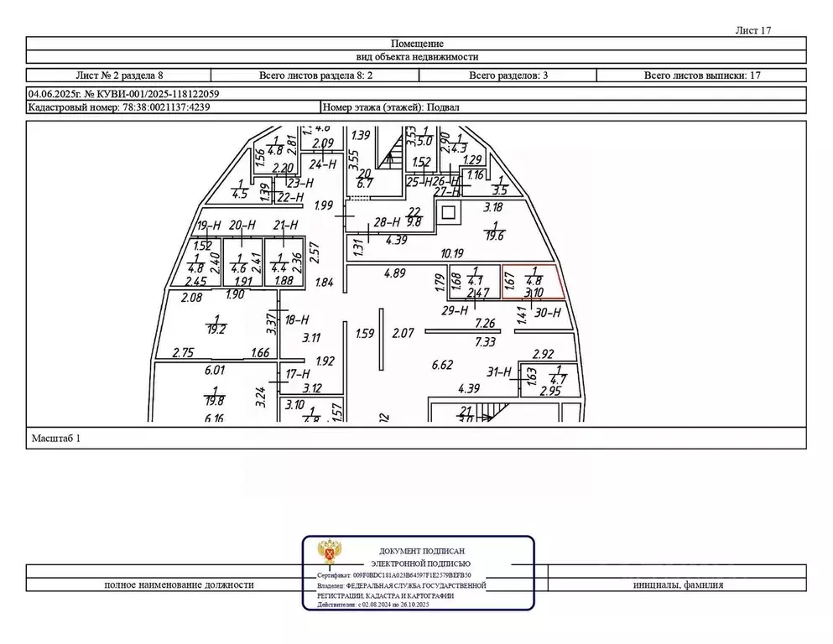Select the 'Помещение' header row
Screen dimensions: 833x644
(x=417, y=44)
